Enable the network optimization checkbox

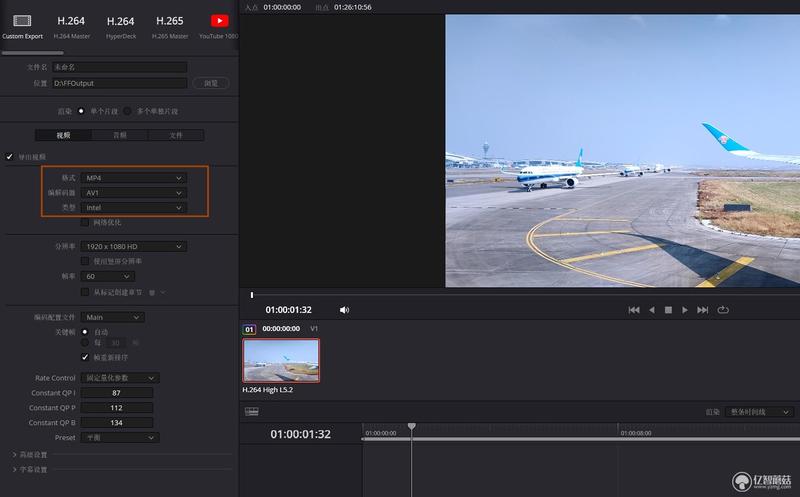coord(85,222)
